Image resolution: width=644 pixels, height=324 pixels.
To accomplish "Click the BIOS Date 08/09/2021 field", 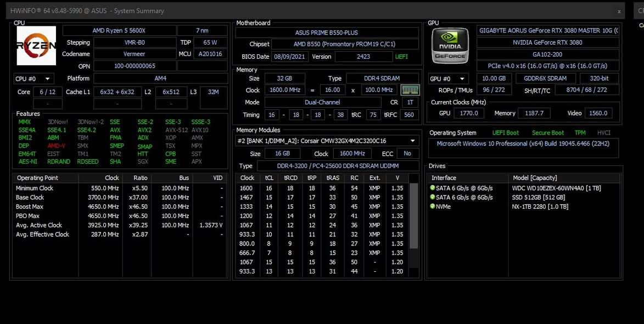I will [x=289, y=57].
